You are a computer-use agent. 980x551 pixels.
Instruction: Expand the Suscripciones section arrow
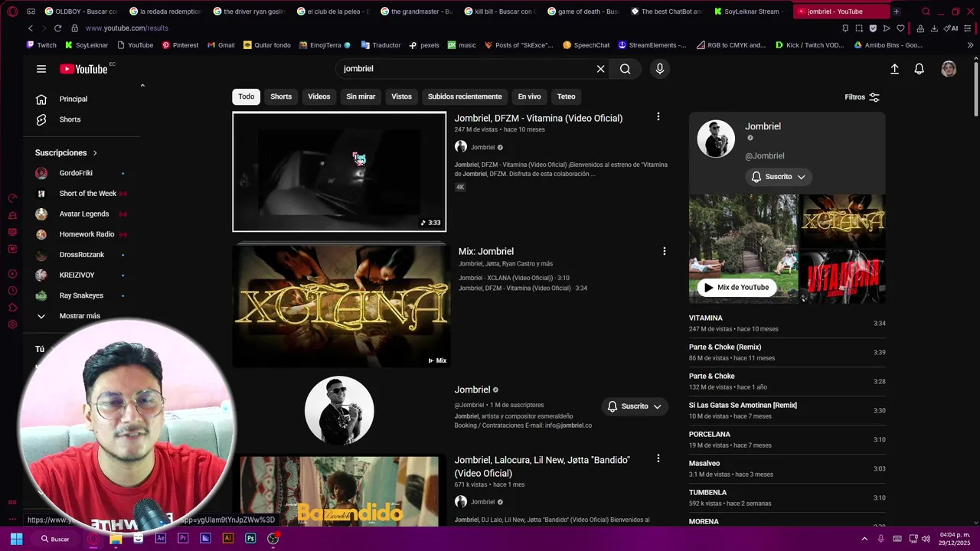[x=95, y=153]
